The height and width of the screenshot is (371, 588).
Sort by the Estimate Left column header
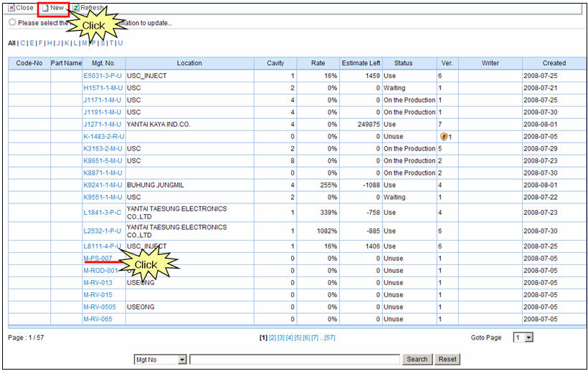[x=361, y=63]
